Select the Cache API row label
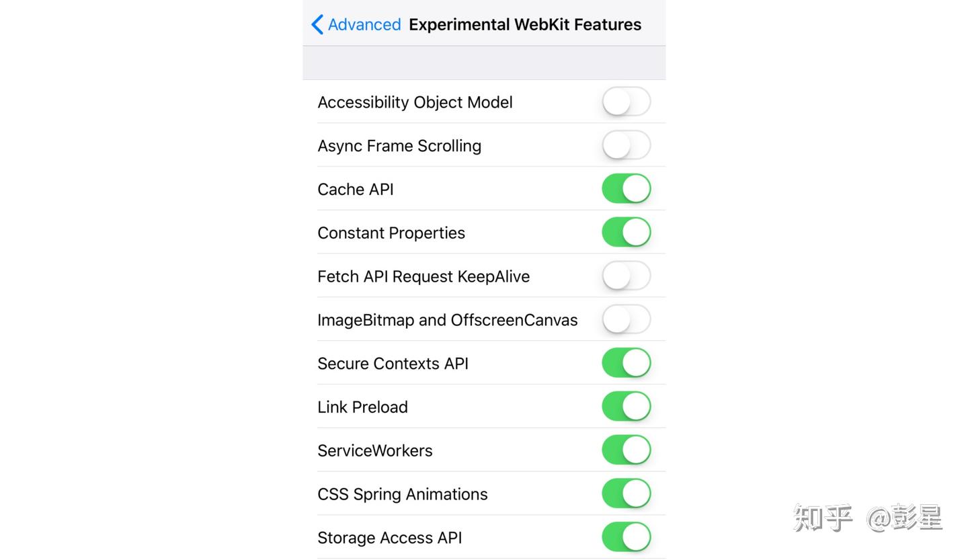 point(355,189)
